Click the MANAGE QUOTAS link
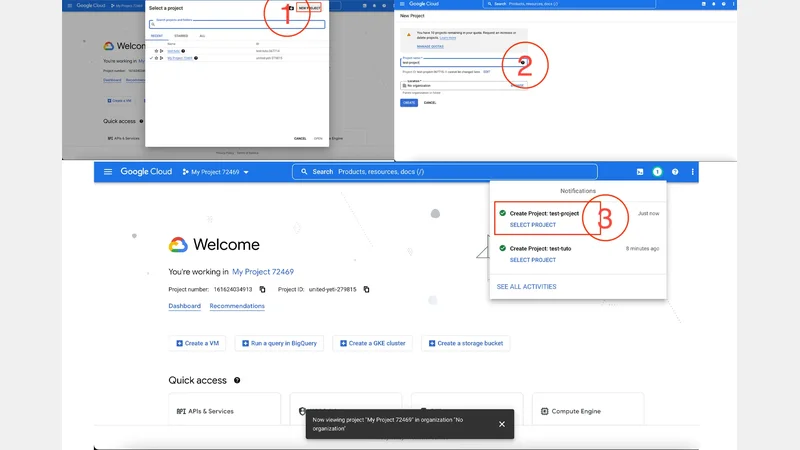Image resolution: width=800 pixels, height=450 pixels. (x=430, y=46)
